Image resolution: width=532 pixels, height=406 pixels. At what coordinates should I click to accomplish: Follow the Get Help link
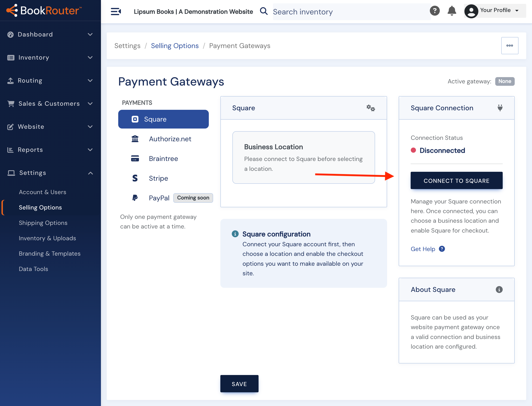423,249
